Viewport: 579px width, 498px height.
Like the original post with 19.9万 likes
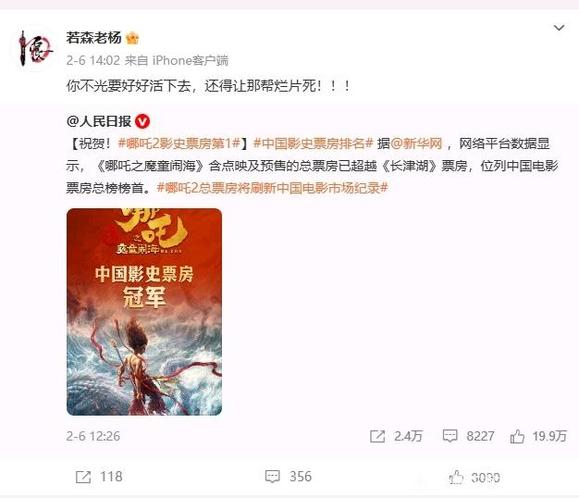(x=538, y=436)
